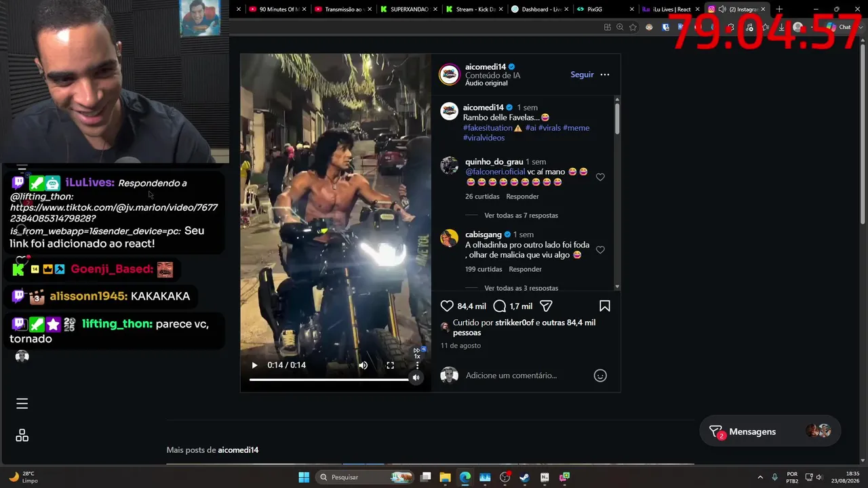Open a new browser tab

point(779,9)
